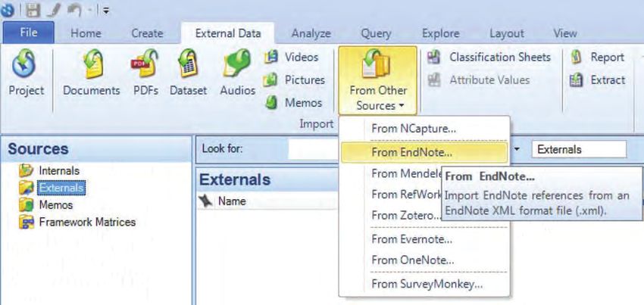
Task: Choose From Mendeley menu item
Action: point(405,173)
